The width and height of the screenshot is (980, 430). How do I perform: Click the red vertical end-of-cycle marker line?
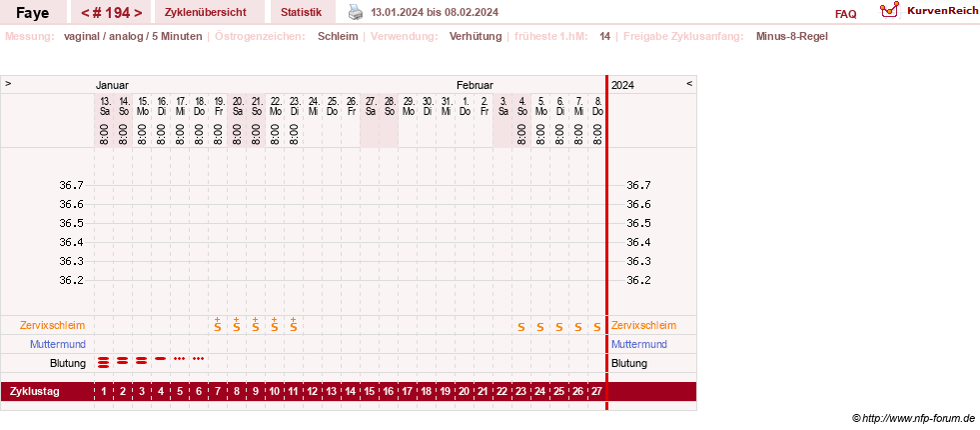[x=606, y=243]
